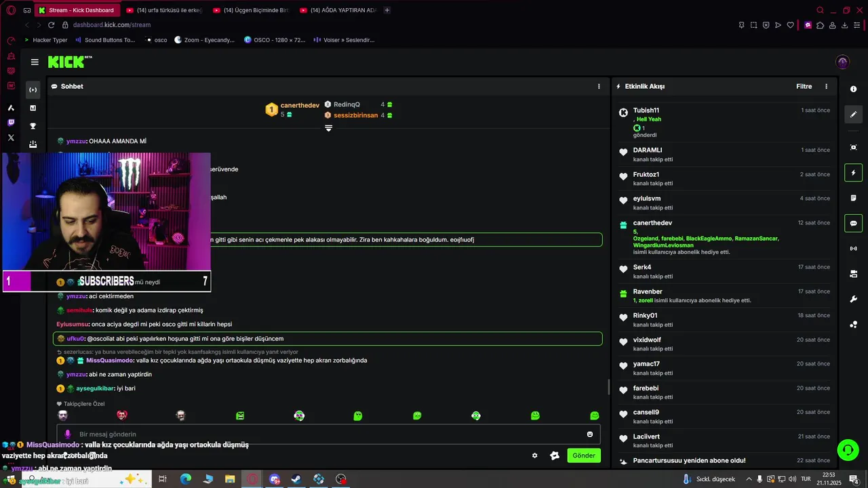Click the broadcast signal icon in the right toolbar
Viewport: 868px width, 488px height.
853,249
